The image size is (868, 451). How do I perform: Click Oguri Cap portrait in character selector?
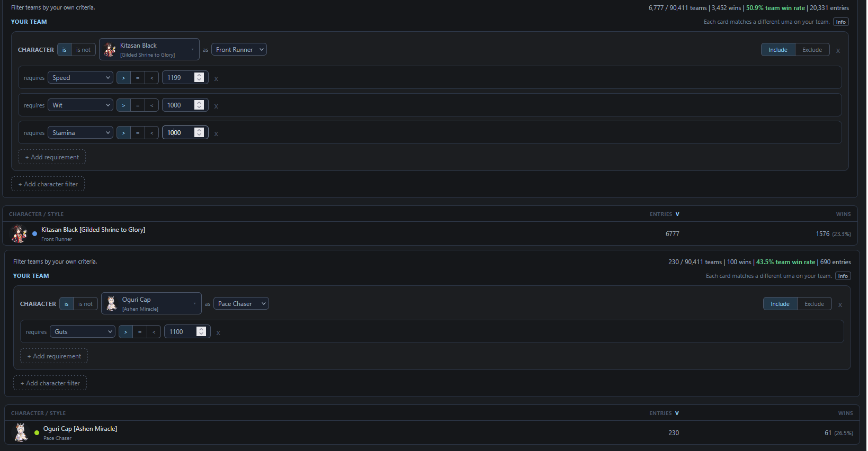coord(112,304)
